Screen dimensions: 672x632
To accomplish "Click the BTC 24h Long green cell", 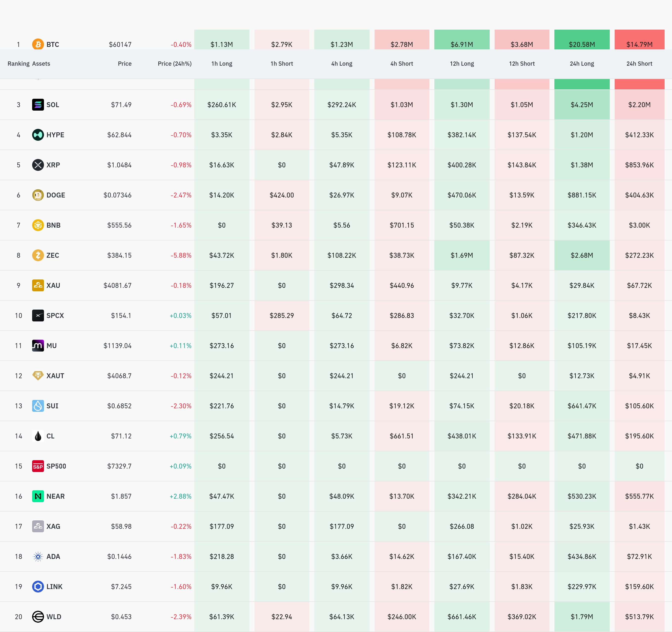I will pos(582,39).
